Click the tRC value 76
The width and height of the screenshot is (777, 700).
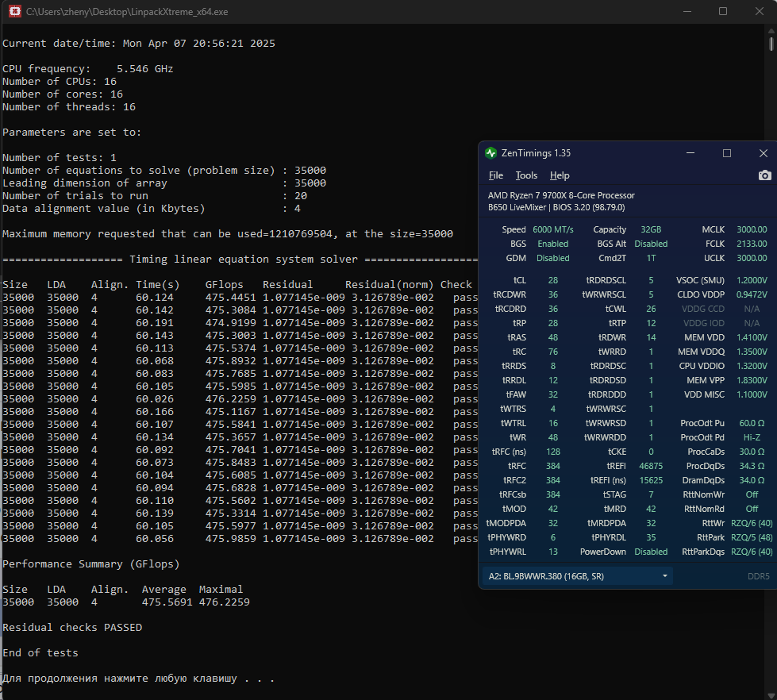tap(553, 352)
